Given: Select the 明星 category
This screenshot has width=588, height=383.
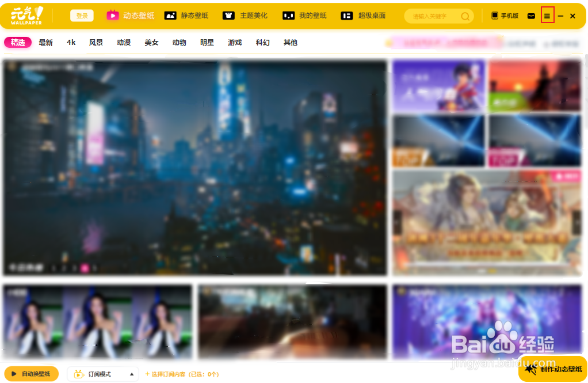Looking at the screenshot, I should point(207,43).
